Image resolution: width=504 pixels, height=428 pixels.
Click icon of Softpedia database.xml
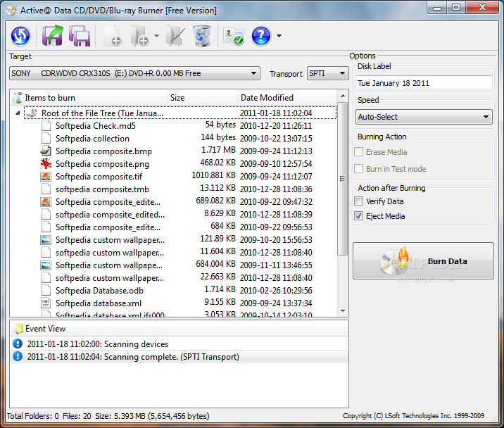[x=46, y=303]
